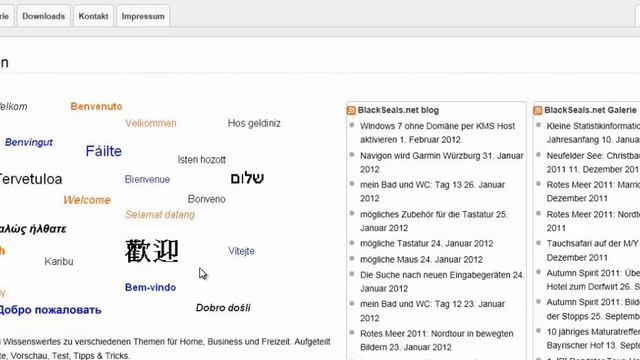Click the word 'Bonveno'
This screenshot has height=360, width=640.
(x=207, y=199)
